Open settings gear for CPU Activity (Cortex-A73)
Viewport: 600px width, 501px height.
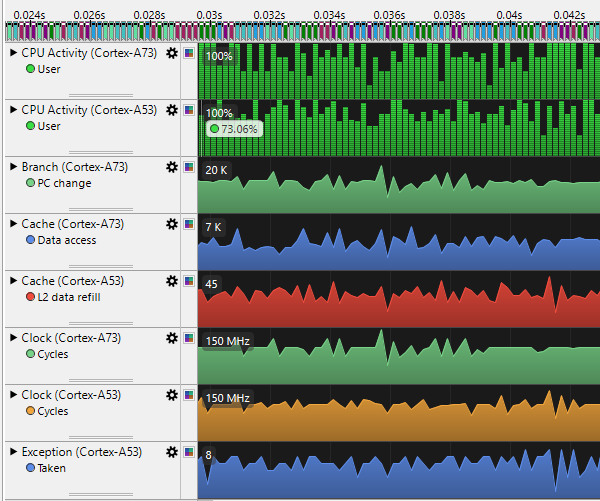[x=172, y=53]
